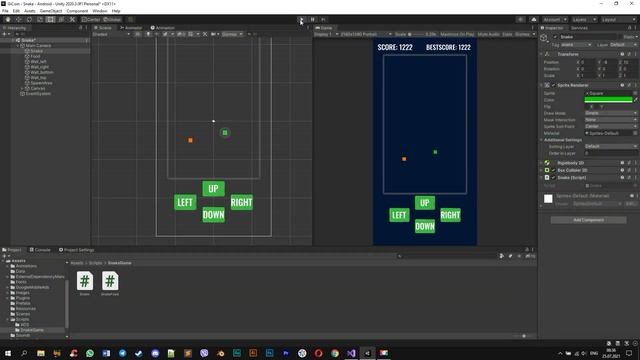Toggle Center pivot mode button
640x360 pixels.
click(91, 20)
